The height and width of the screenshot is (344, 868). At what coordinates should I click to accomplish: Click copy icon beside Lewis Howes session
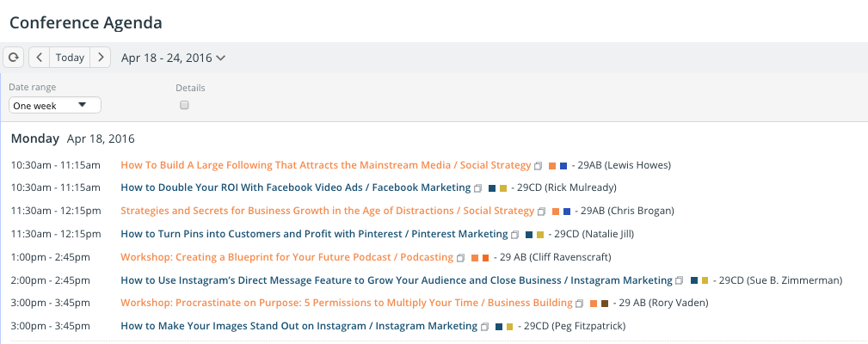tap(538, 165)
